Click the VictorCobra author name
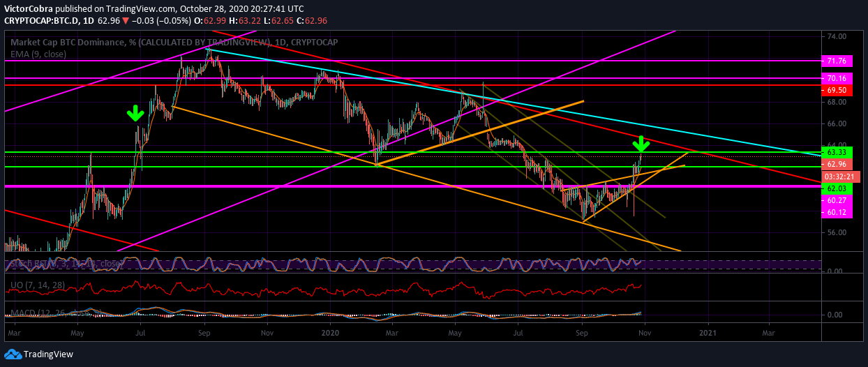Image resolution: width=868 pixels, height=367 pixels. pyautogui.click(x=28, y=9)
